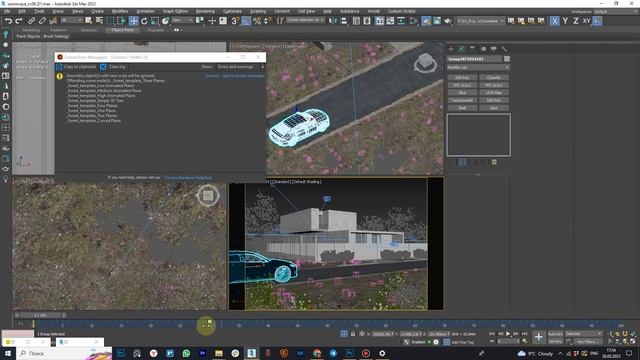
Task: Open the Reference Coordinate System dropdown
Action: click(x=182, y=20)
